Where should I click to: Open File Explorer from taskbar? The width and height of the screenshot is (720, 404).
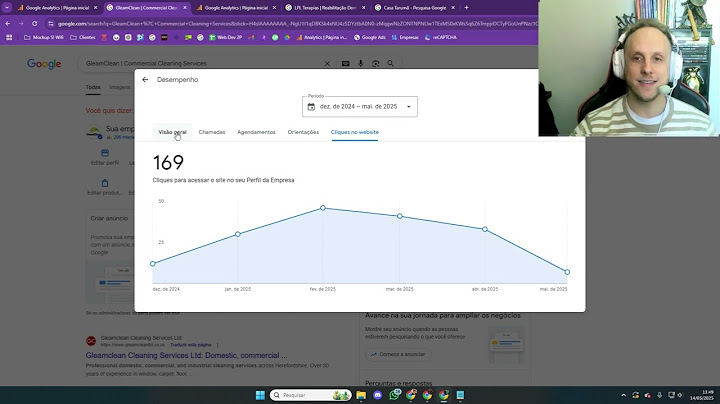tap(361, 395)
